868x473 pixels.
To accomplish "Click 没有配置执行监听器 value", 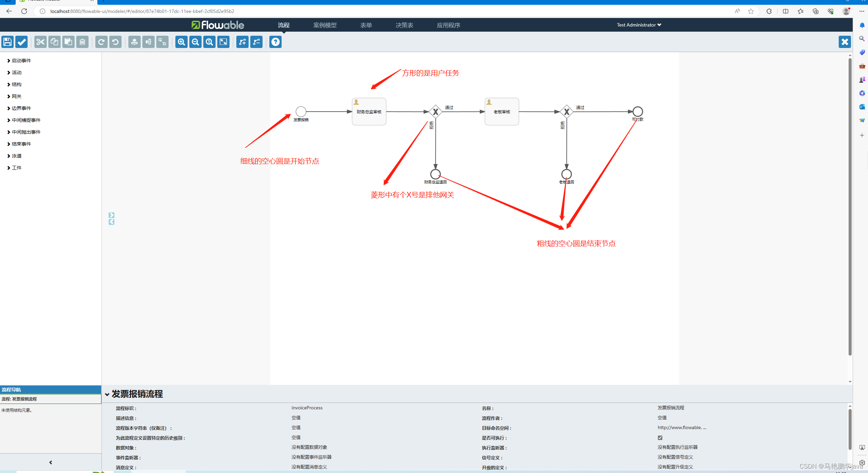I will [677, 447].
